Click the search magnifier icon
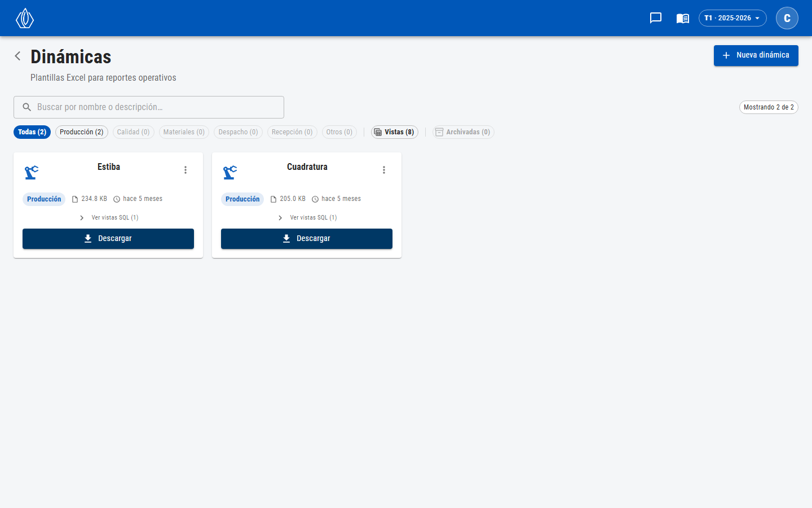812x508 pixels. coord(27,107)
